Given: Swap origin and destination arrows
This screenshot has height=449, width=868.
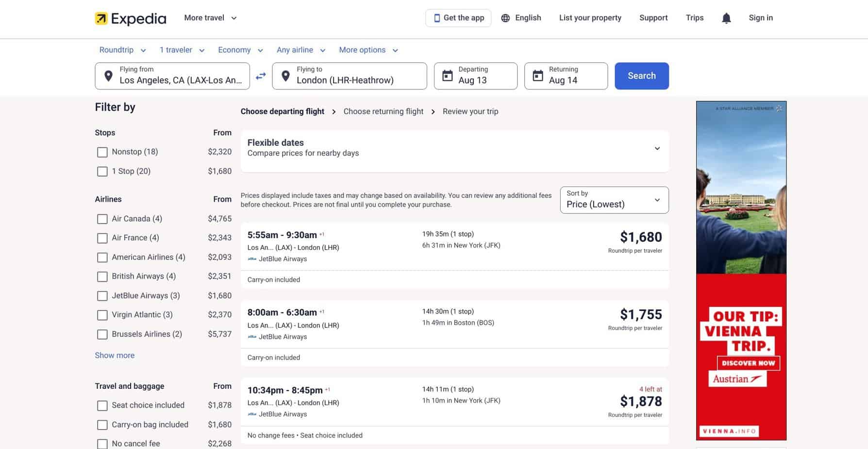Looking at the screenshot, I should [x=261, y=76].
